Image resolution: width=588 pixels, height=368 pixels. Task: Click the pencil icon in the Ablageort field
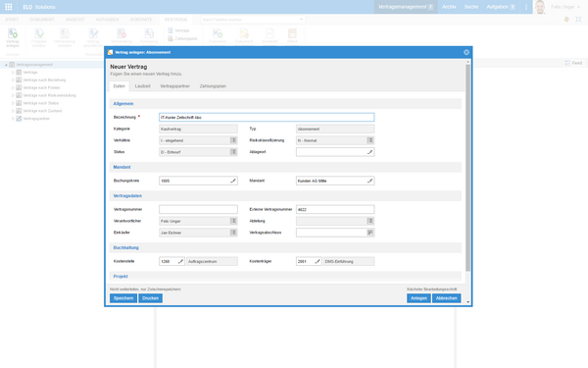click(x=369, y=152)
